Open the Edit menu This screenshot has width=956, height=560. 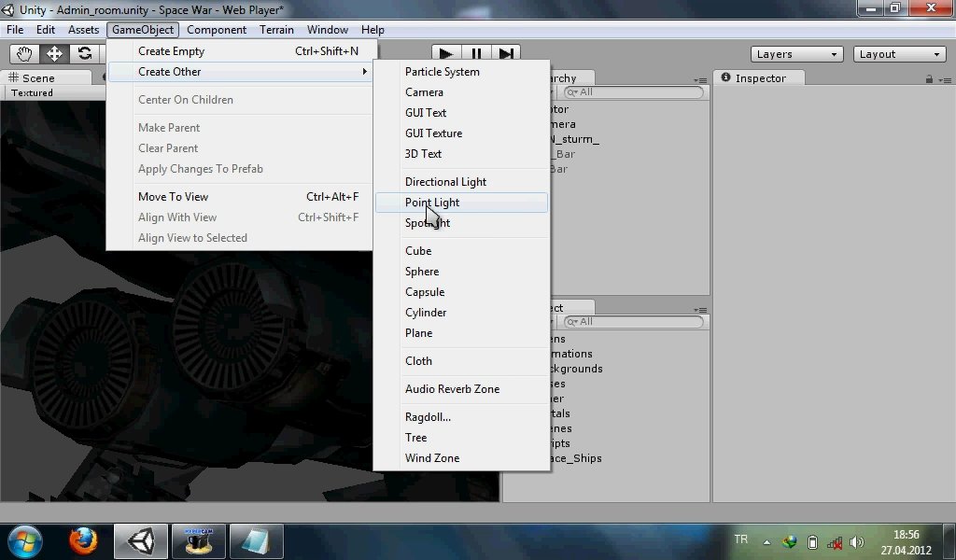45,30
